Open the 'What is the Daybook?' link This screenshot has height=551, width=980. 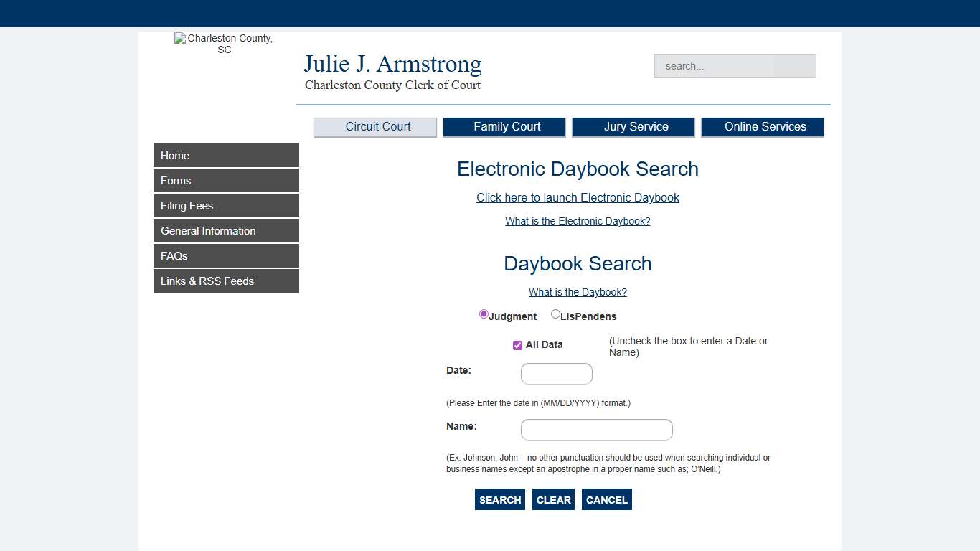coord(578,292)
